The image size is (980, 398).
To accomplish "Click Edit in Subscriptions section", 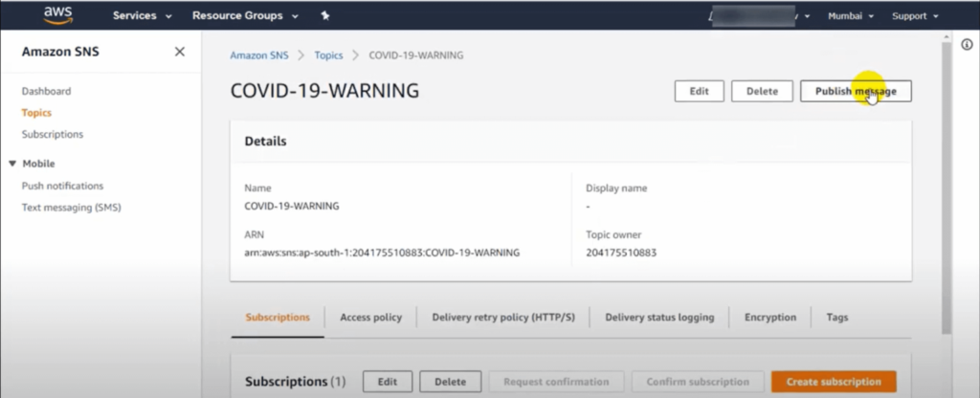I will [x=388, y=382].
